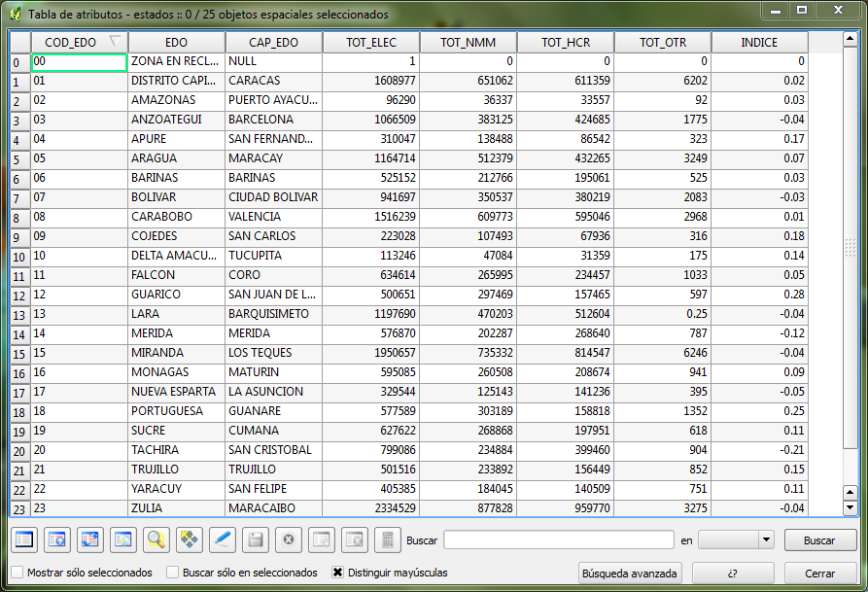
Task: Invert the row selection
Action: [90, 540]
